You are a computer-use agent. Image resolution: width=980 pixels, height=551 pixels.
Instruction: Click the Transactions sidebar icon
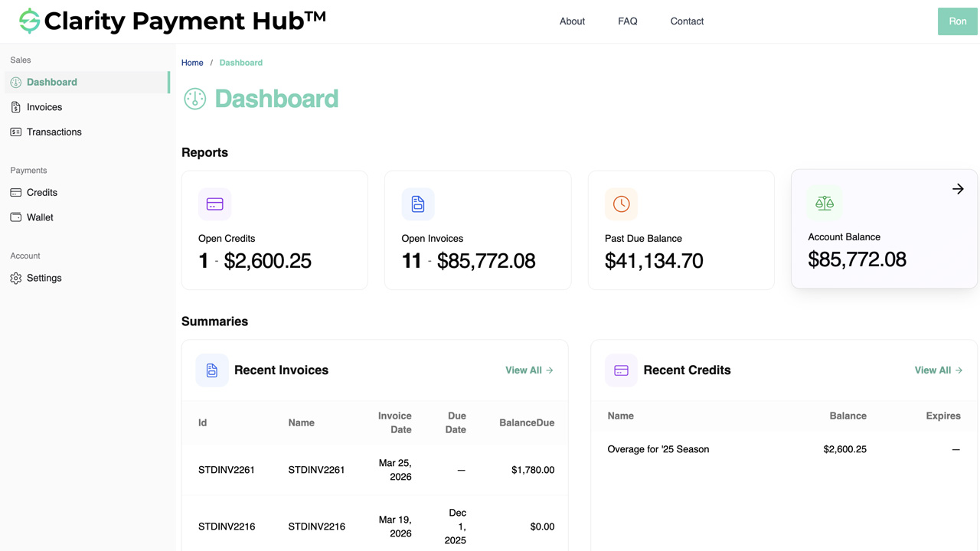pos(15,132)
